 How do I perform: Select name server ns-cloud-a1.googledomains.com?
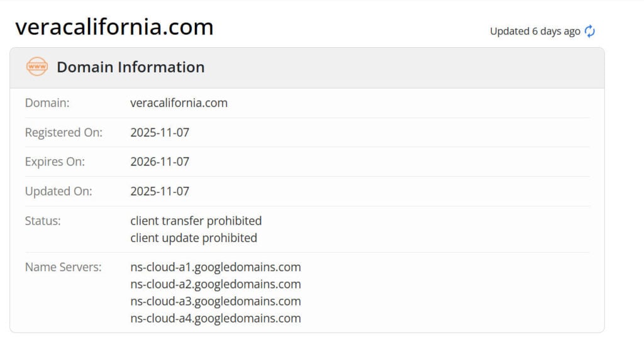(x=216, y=267)
